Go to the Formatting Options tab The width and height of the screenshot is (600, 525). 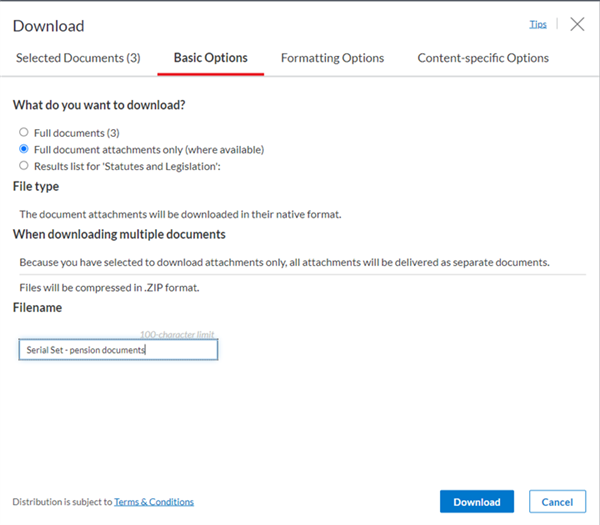(x=332, y=58)
